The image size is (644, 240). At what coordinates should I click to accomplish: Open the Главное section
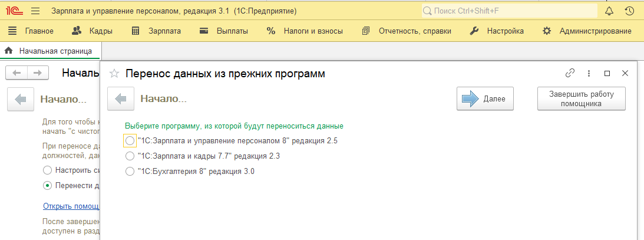(31, 31)
